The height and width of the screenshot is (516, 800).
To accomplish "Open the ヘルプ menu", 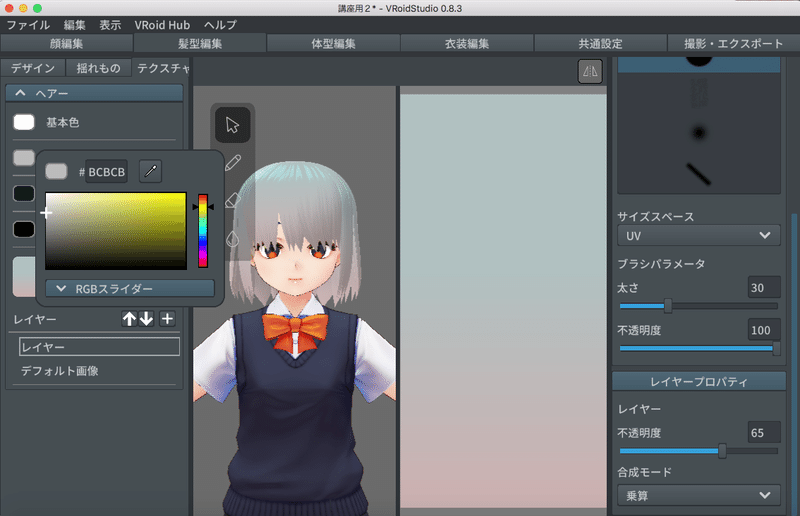I will point(220,25).
